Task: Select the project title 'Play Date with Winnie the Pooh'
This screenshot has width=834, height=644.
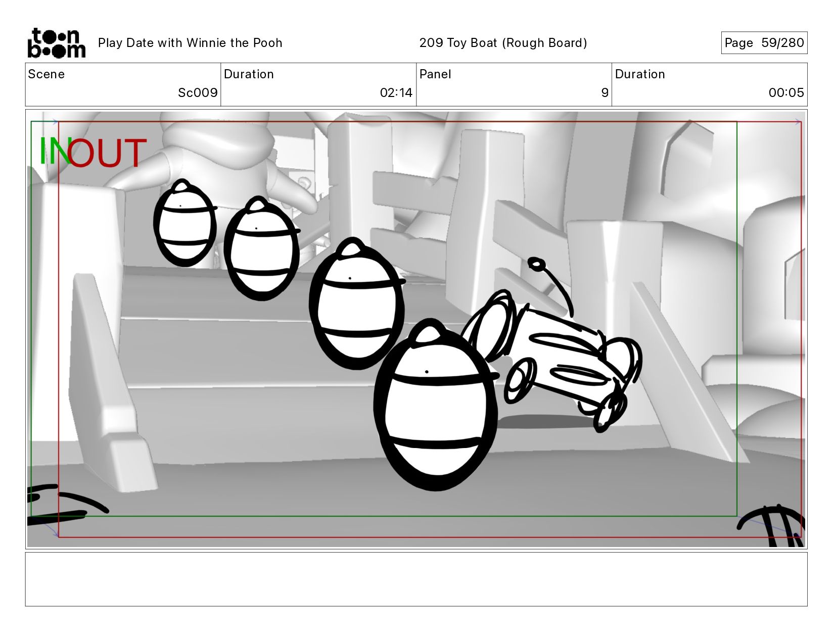Action: pos(190,43)
